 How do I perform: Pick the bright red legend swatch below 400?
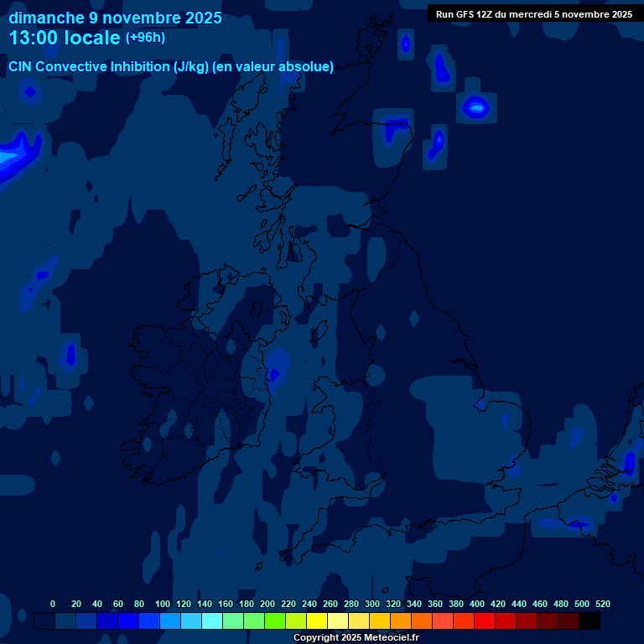[x=485, y=621]
